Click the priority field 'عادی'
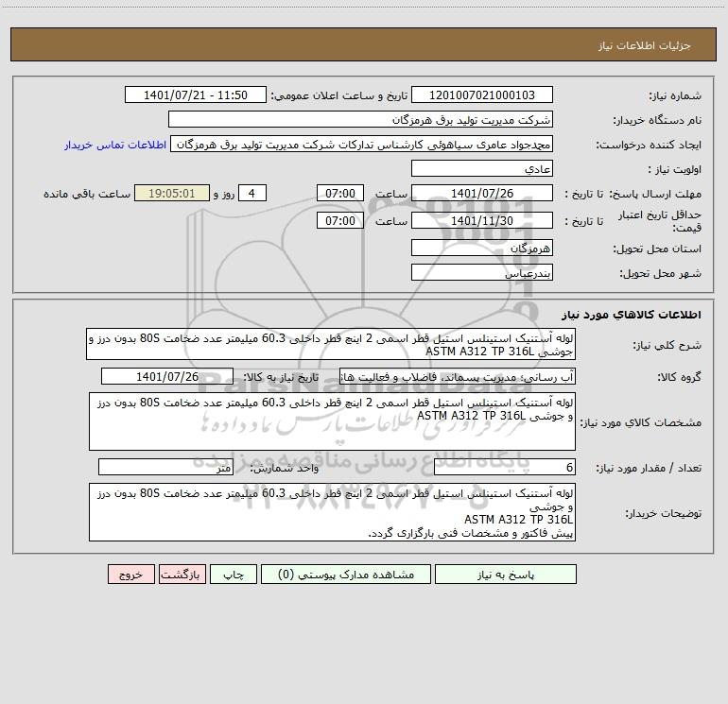The width and height of the screenshot is (728, 704). tap(482, 168)
